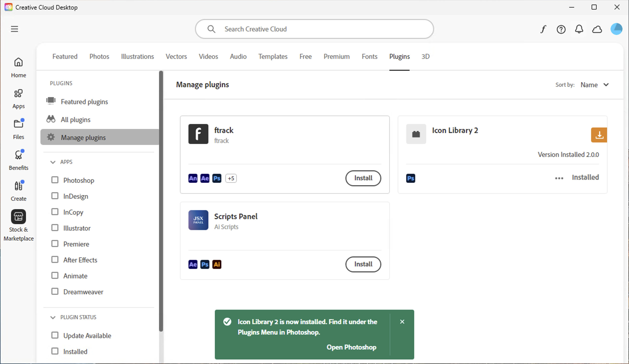The image size is (629, 364).
Task: Check cloud sync status icon
Action: click(x=597, y=29)
